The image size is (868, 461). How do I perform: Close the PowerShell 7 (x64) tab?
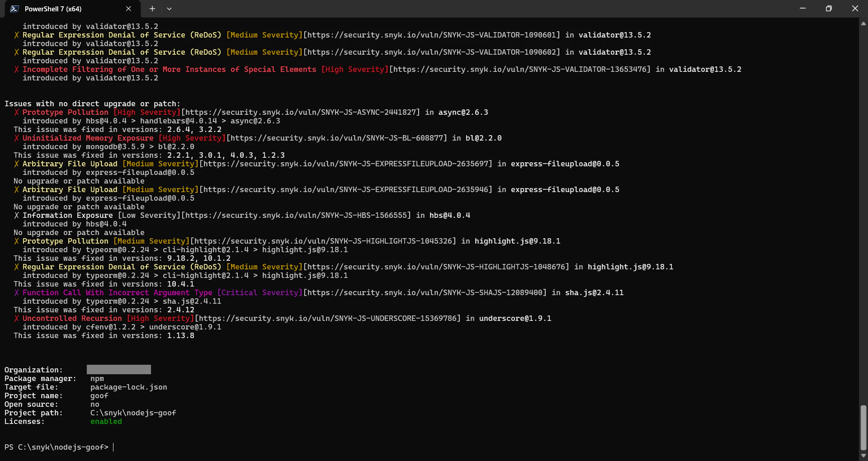(128, 9)
